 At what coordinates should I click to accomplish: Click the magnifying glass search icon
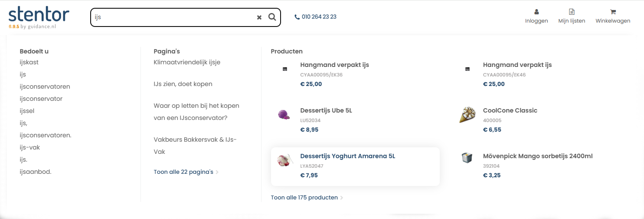click(272, 17)
